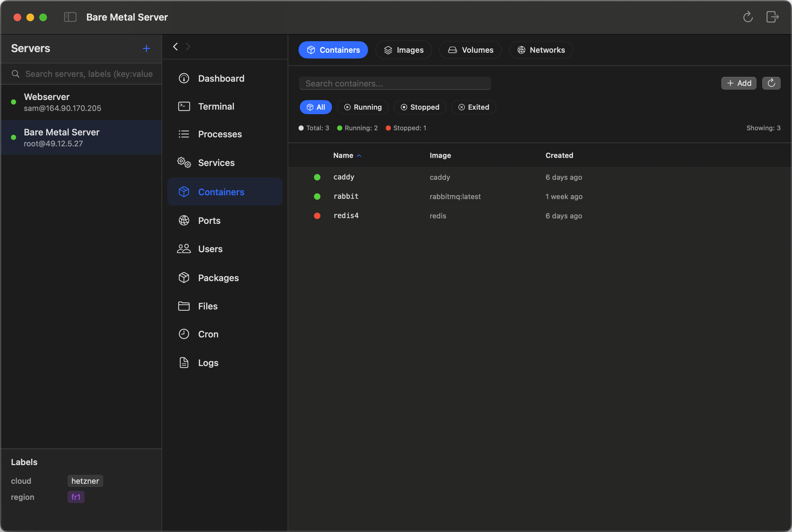
Task: Click '1 week ago' created cell
Action: click(564, 197)
